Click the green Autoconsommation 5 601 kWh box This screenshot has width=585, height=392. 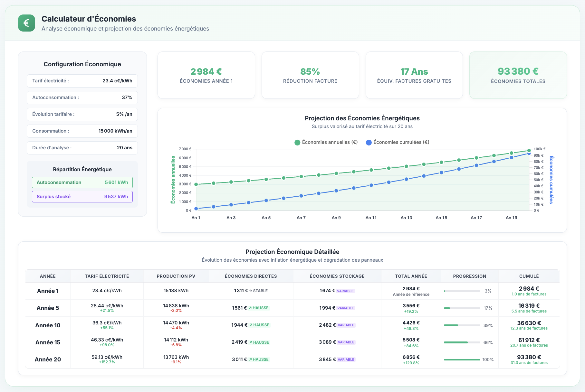tap(82, 182)
